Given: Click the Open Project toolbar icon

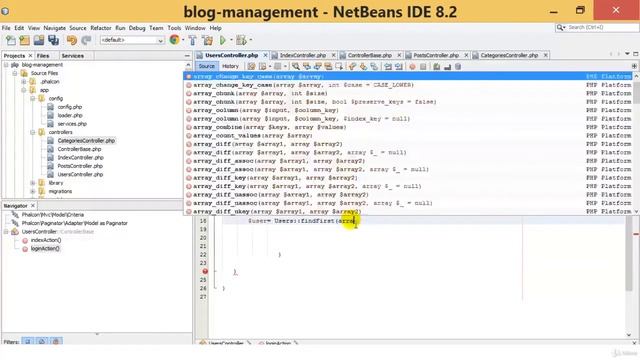Looking at the screenshot, I should pyautogui.click(x=39, y=40).
